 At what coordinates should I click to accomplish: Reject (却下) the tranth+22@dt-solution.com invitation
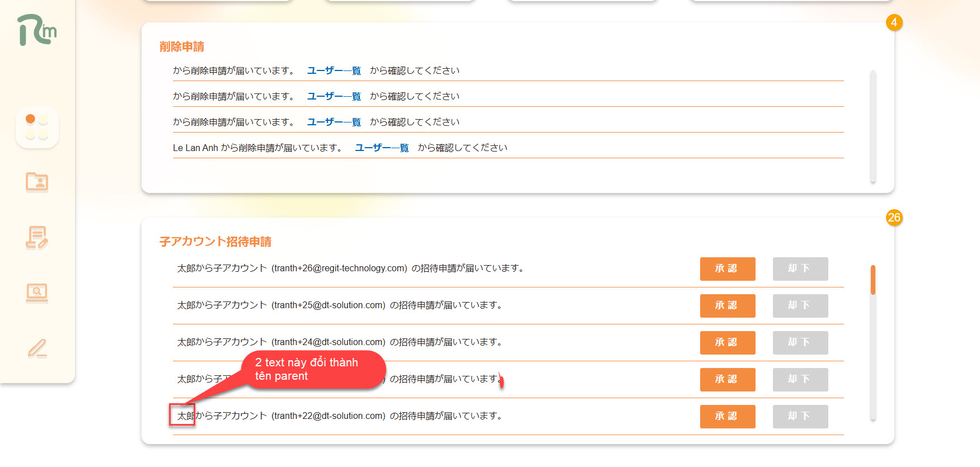point(800,417)
